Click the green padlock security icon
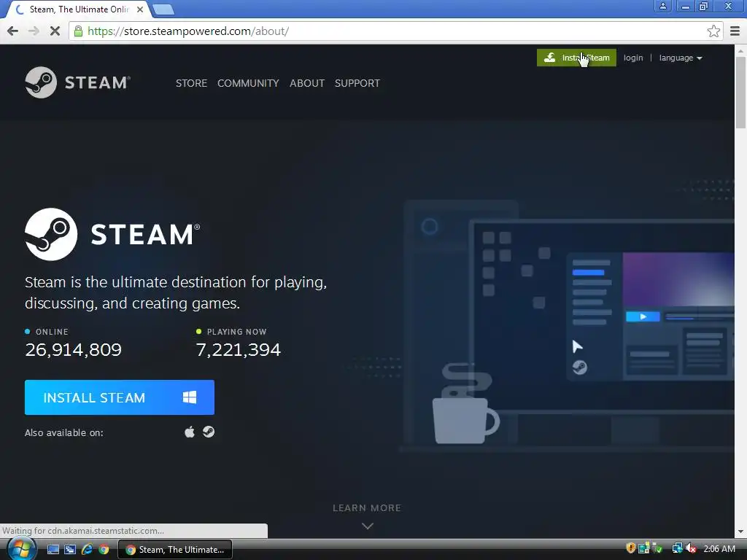747x560 pixels. pyautogui.click(x=79, y=31)
